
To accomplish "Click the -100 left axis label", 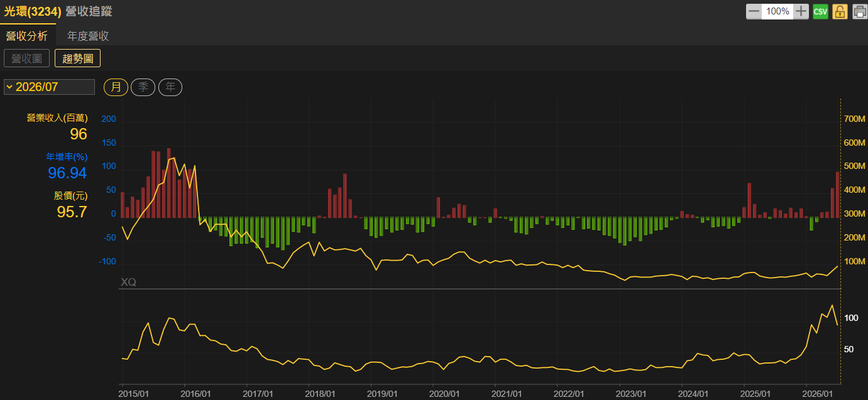I will click(x=107, y=261).
